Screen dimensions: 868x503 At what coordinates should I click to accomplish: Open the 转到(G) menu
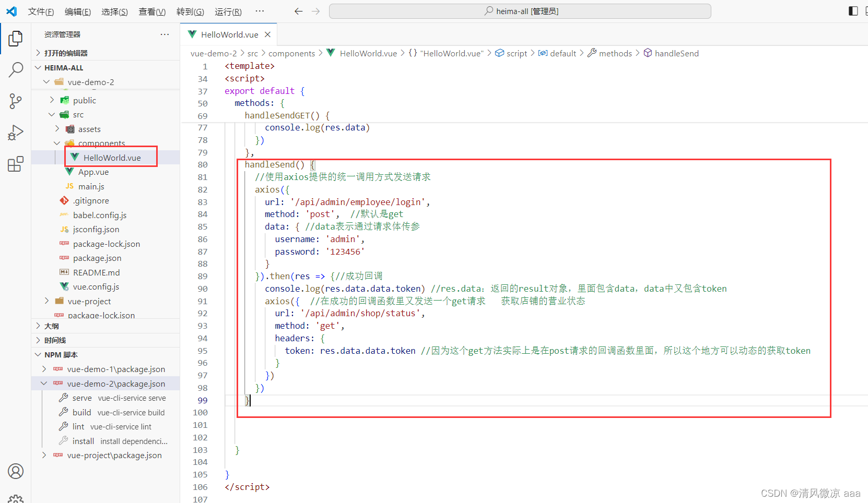point(190,11)
